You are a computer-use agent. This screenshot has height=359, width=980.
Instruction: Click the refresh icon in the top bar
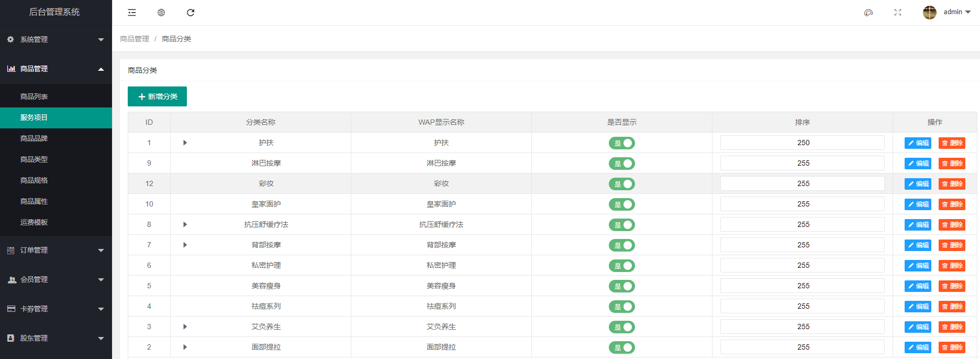pyautogui.click(x=191, y=13)
